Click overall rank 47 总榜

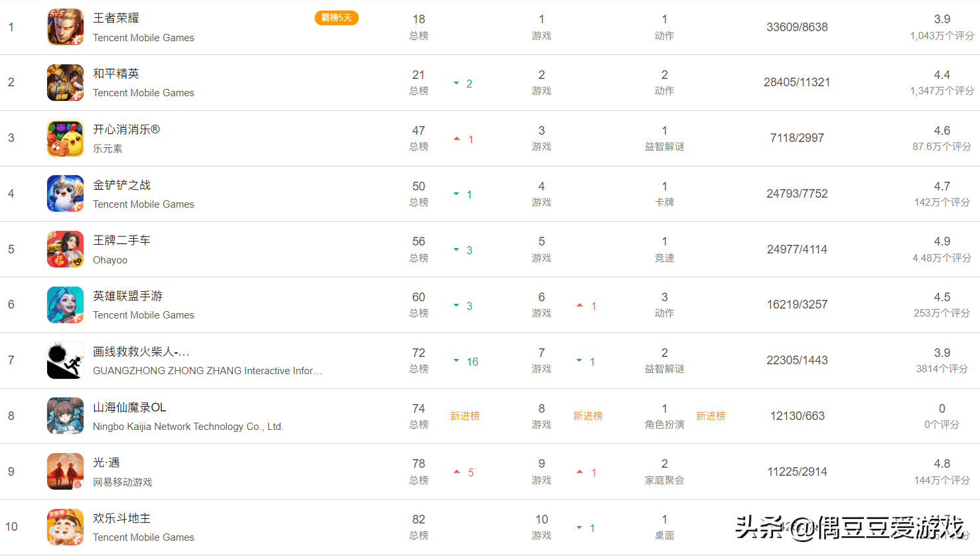[x=419, y=138]
